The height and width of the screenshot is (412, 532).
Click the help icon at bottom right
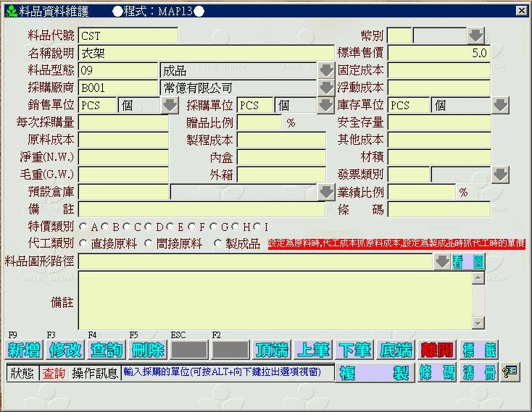pos(510,372)
